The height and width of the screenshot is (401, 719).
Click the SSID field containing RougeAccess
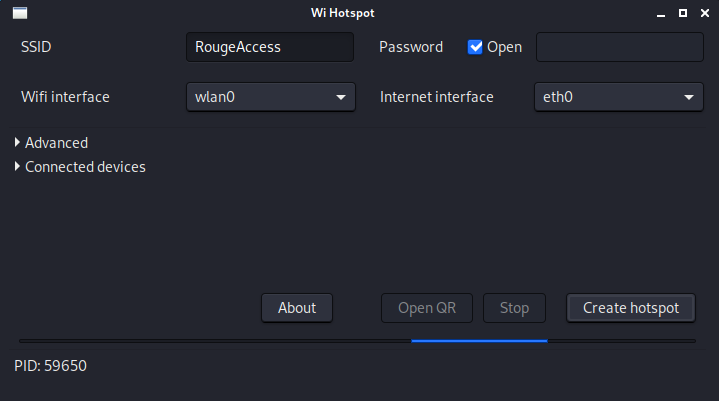tap(269, 47)
